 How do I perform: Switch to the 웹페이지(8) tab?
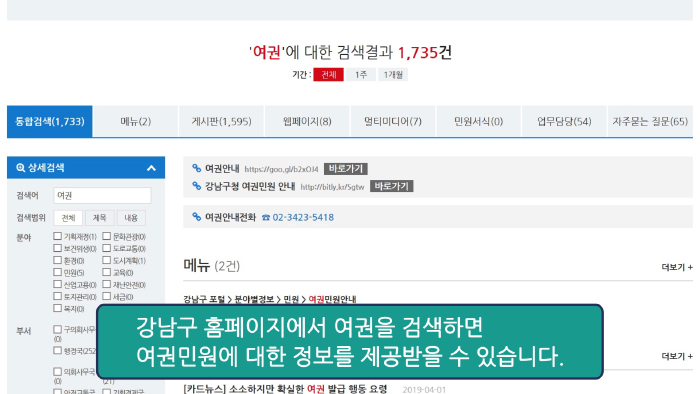(x=307, y=121)
